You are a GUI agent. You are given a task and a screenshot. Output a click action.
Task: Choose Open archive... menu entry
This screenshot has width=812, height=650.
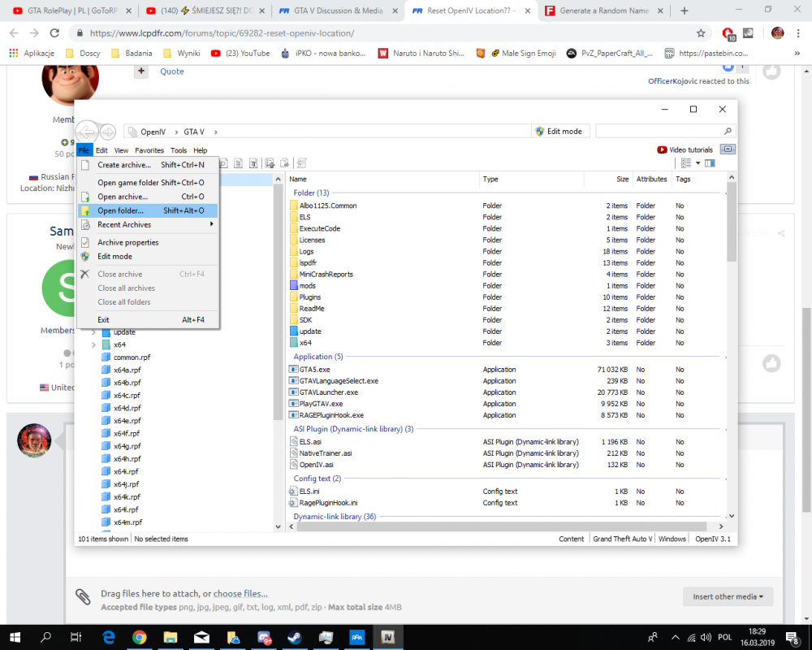click(x=148, y=197)
